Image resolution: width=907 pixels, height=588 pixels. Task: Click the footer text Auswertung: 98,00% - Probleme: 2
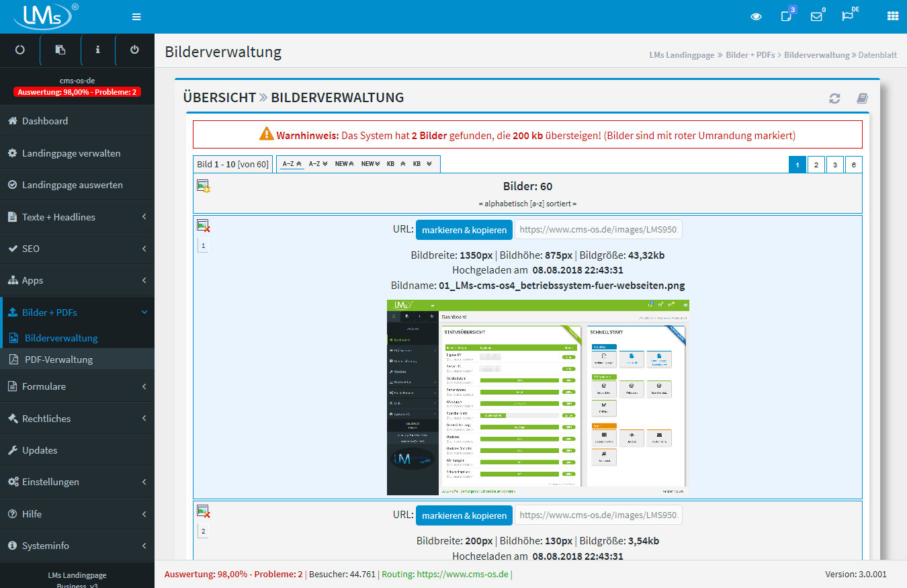[233, 575]
